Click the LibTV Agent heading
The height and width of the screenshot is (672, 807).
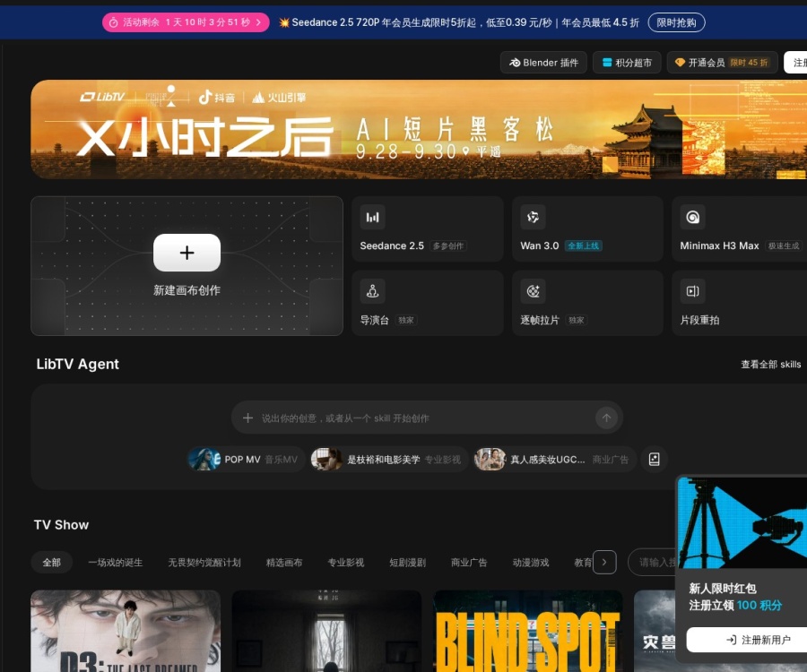[78, 365]
